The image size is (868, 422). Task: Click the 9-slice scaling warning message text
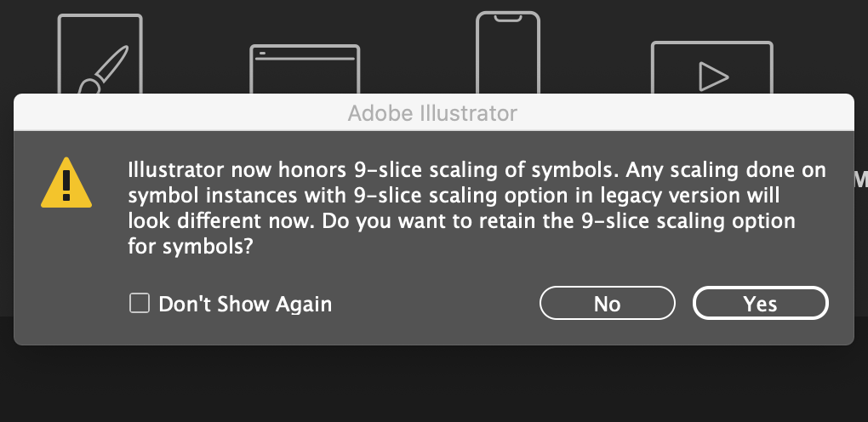click(x=477, y=208)
